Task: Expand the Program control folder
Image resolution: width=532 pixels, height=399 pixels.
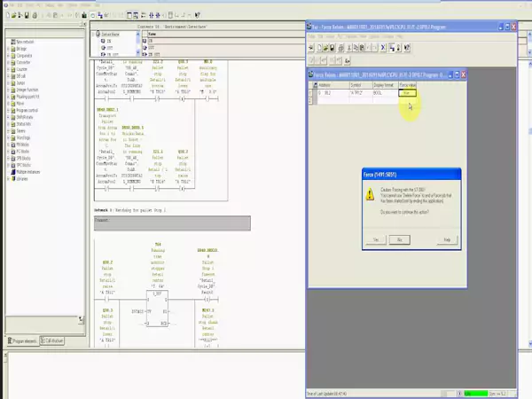Action: click(8, 110)
